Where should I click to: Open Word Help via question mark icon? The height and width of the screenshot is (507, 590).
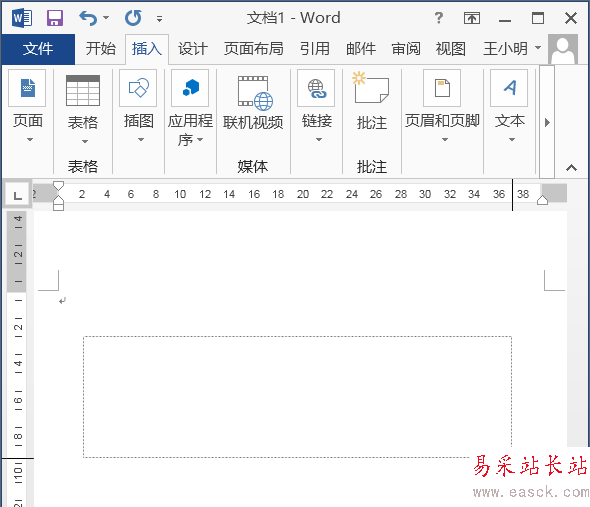pos(438,18)
